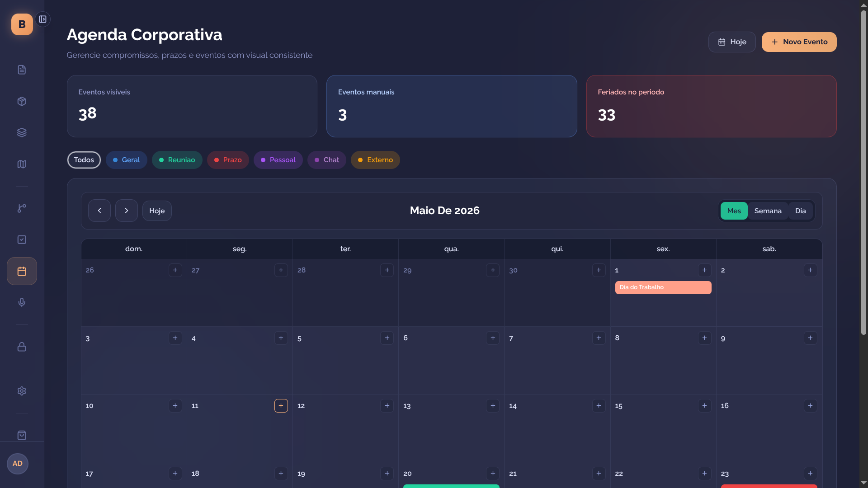Add event on day 1 plus icon
The height and width of the screenshot is (488, 868).
click(704, 270)
